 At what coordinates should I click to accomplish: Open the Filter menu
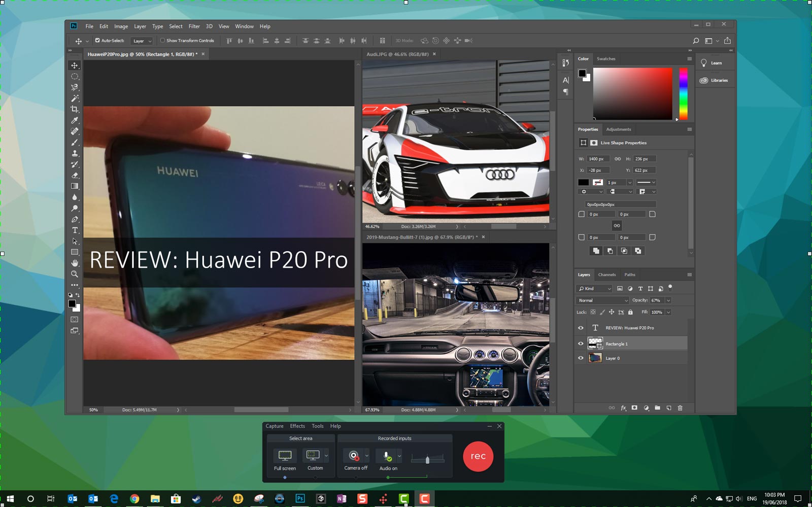tap(194, 26)
